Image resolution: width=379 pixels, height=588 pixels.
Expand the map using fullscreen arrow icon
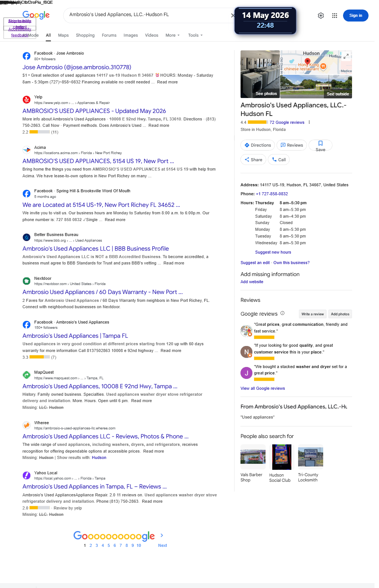(346, 56)
